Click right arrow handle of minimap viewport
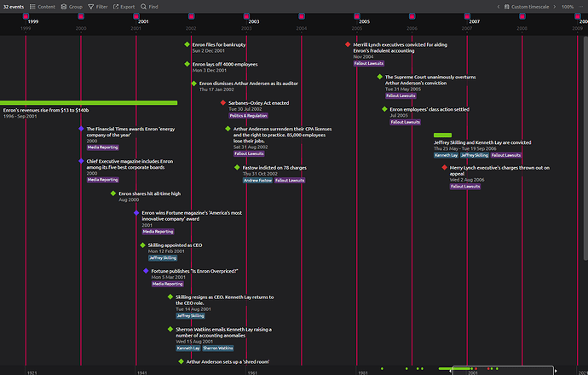 pyautogui.click(x=556, y=371)
